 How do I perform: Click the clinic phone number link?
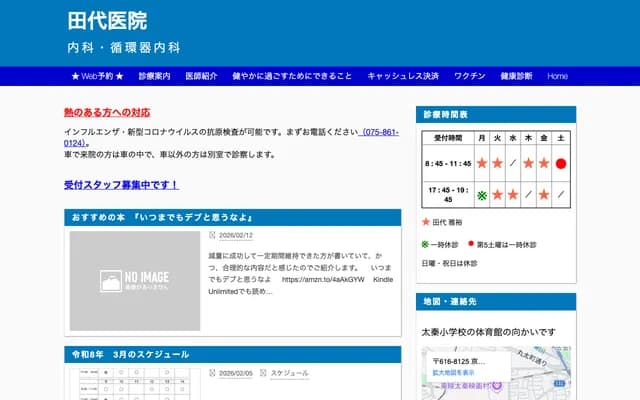(379, 133)
